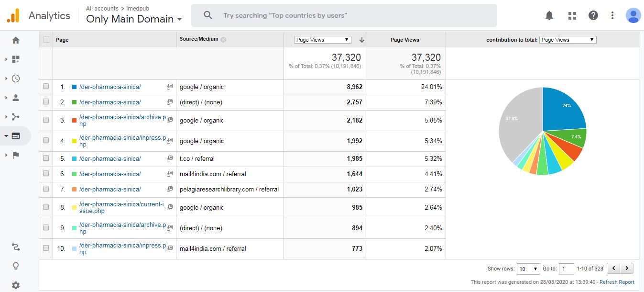This screenshot has width=644, height=292.
Task: Open the Google apps grid icon
Action: (x=572, y=15)
